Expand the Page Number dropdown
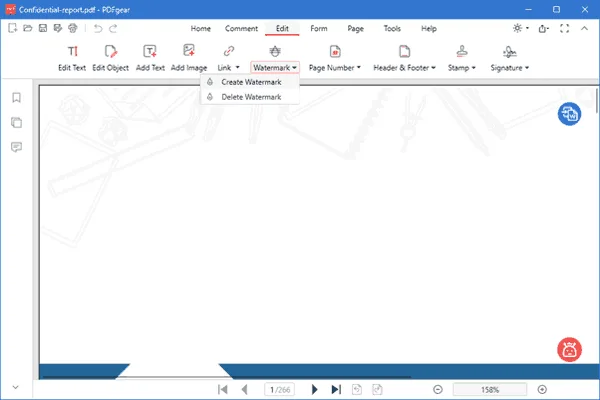 [x=335, y=57]
